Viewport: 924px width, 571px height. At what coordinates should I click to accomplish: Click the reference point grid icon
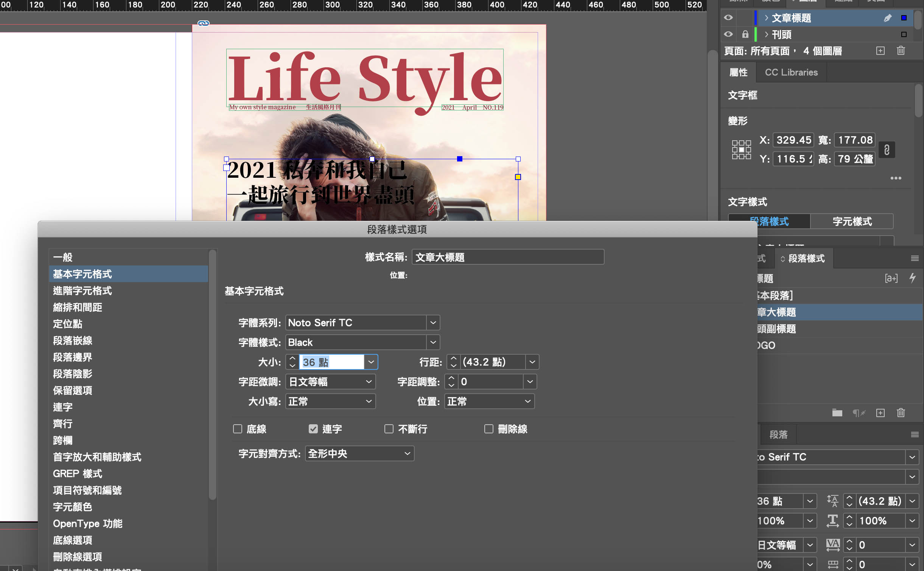pos(741,150)
